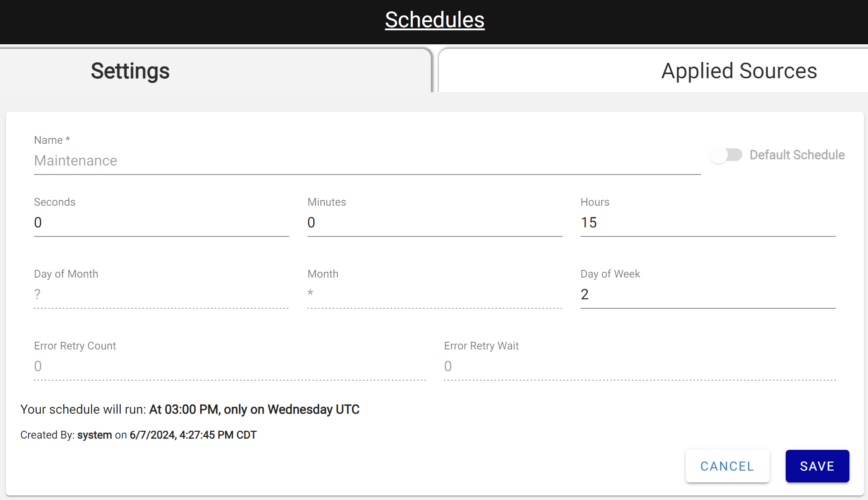Click the Hours field showing 15
The height and width of the screenshot is (500, 868).
708,222
